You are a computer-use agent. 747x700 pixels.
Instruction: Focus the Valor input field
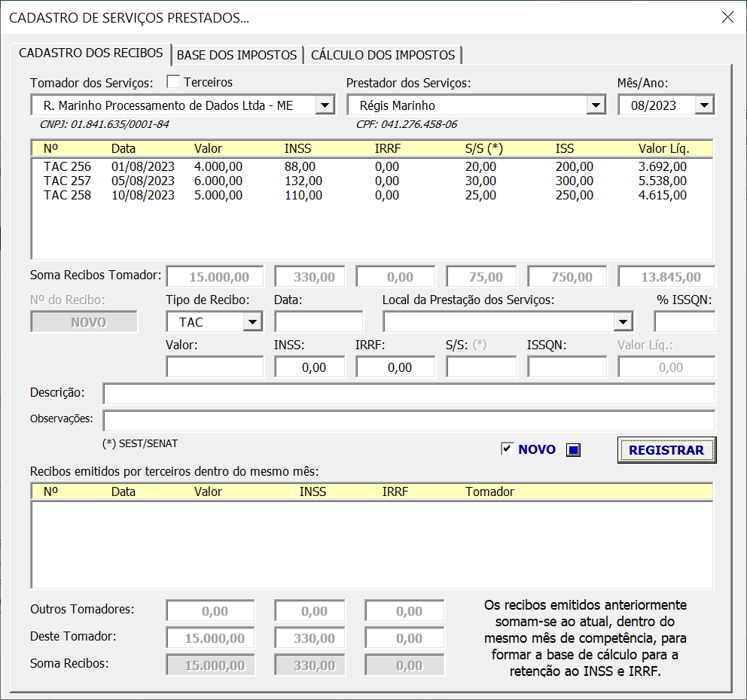(215, 367)
